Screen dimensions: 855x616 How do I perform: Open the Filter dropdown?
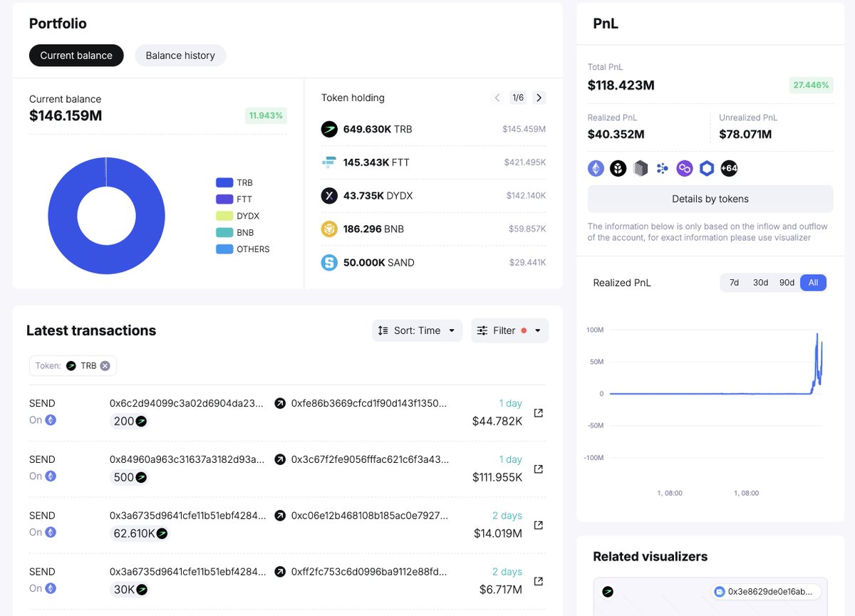pyautogui.click(x=509, y=330)
